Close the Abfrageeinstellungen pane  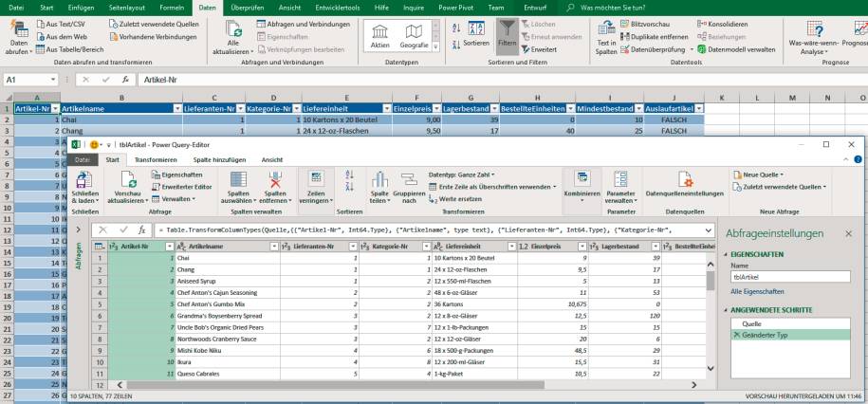click(x=848, y=234)
